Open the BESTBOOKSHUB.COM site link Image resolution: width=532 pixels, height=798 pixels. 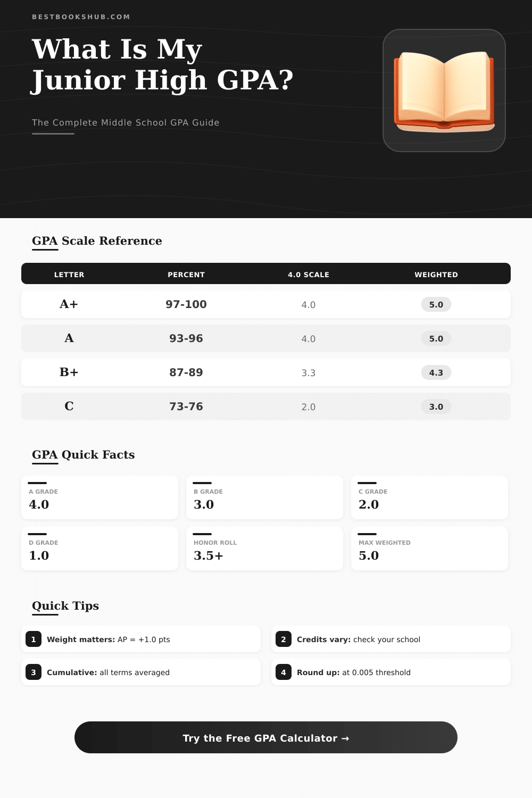click(x=81, y=17)
